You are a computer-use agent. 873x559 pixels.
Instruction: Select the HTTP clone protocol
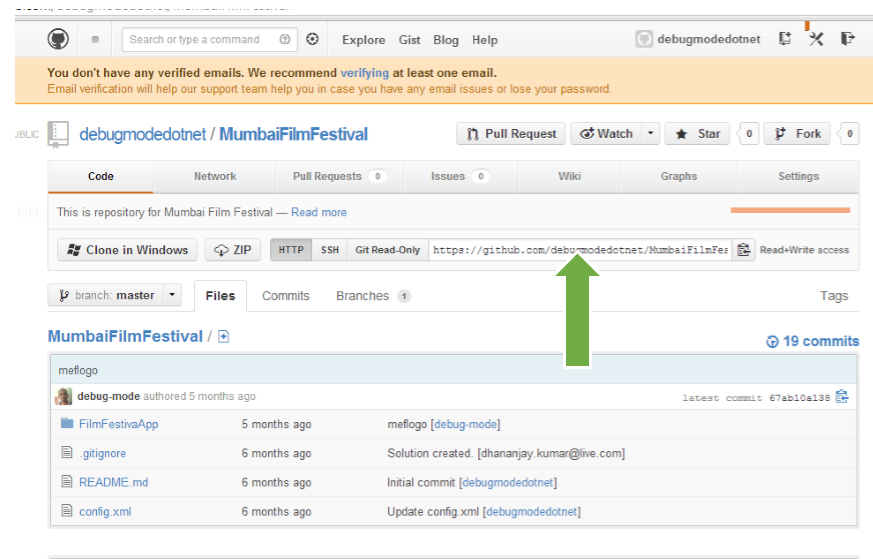click(x=291, y=250)
